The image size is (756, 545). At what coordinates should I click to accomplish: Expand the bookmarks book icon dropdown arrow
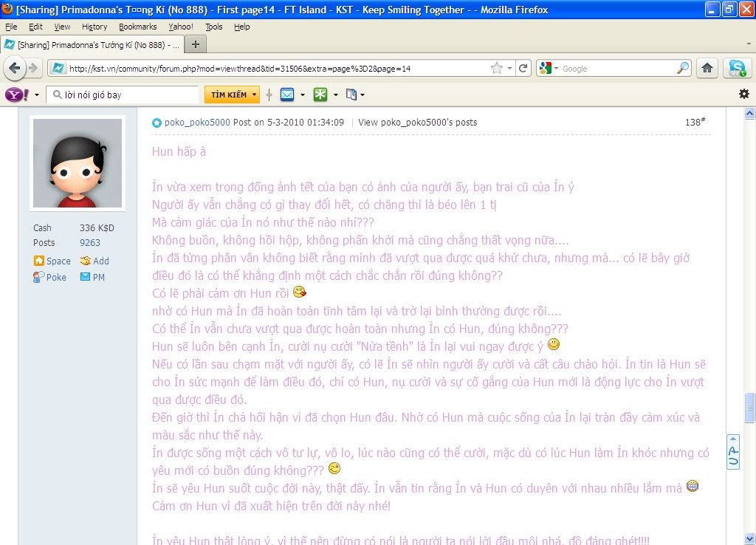click(x=362, y=95)
